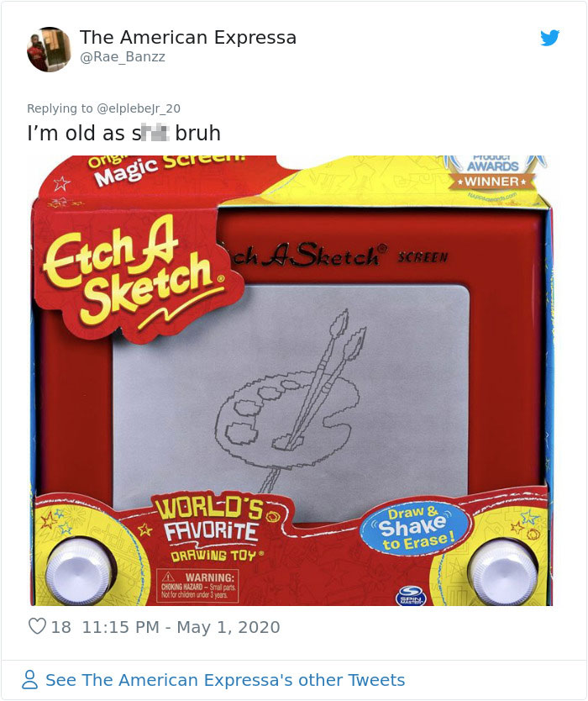
Task: Open the tweet image of the Etch A Sketch
Action: (294, 378)
